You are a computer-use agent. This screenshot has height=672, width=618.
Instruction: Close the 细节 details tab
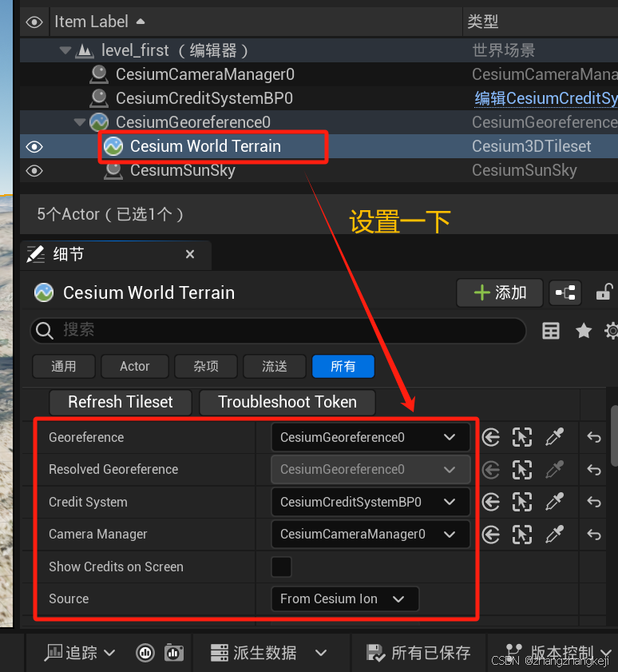tap(190, 255)
